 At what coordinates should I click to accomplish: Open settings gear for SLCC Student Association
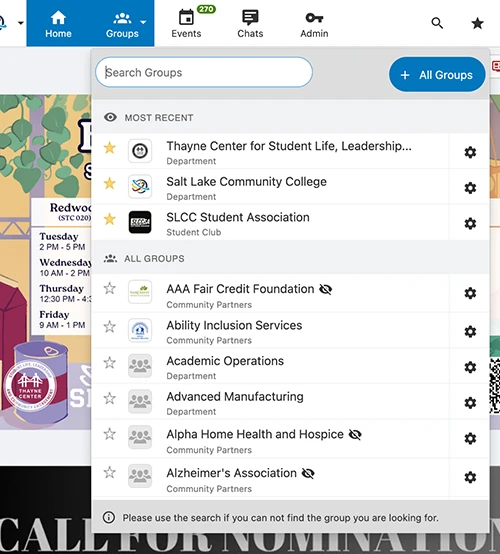pyautogui.click(x=470, y=223)
